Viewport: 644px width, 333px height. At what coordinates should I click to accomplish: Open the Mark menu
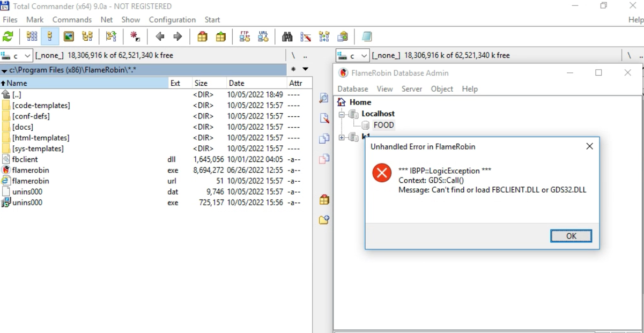pyautogui.click(x=35, y=19)
